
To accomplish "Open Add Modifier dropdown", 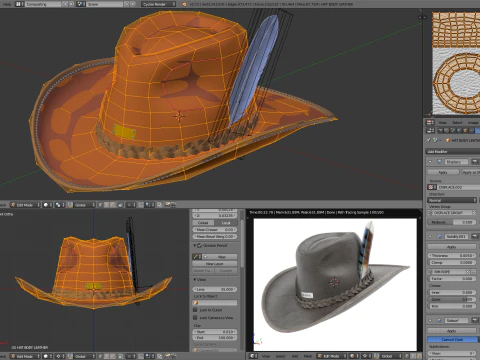I will pyautogui.click(x=453, y=151).
